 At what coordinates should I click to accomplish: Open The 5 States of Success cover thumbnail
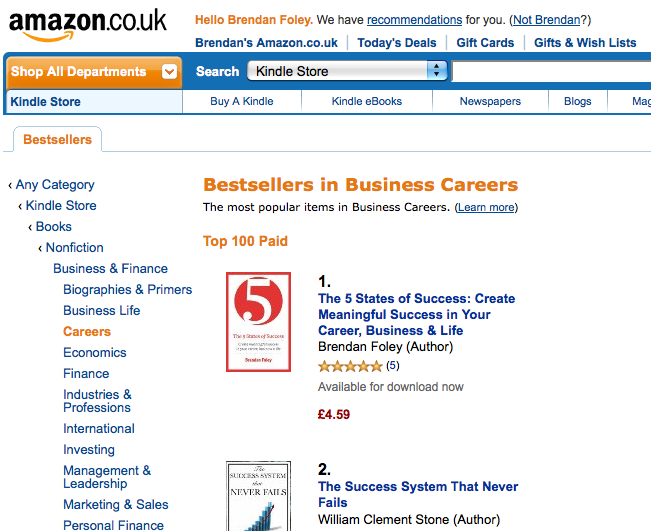coord(258,322)
